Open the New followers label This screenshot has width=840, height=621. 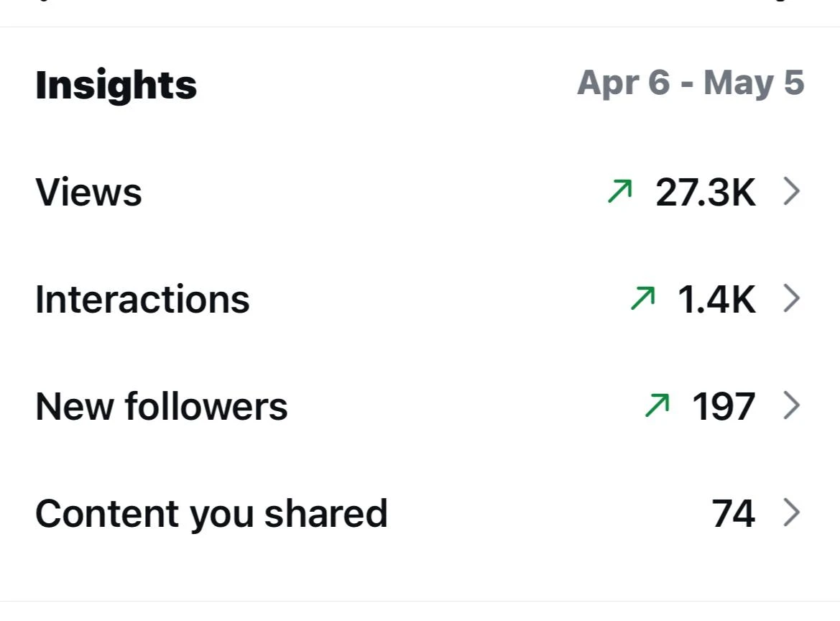point(161,406)
